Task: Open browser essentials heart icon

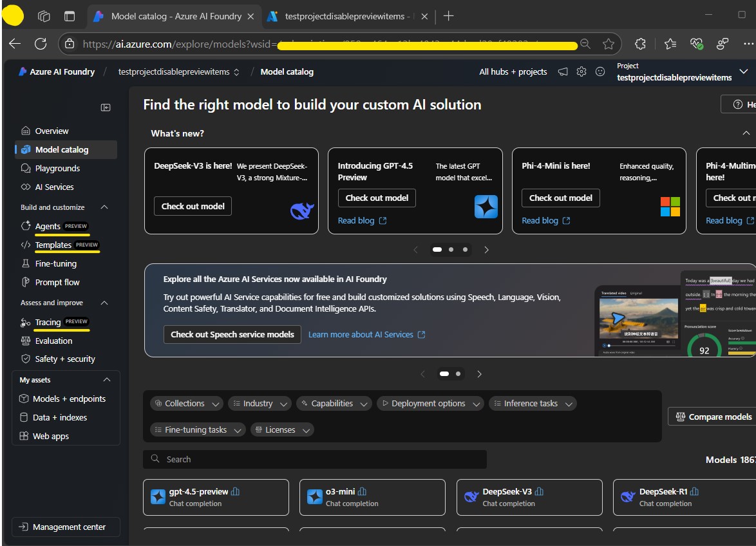Action: 696,44
